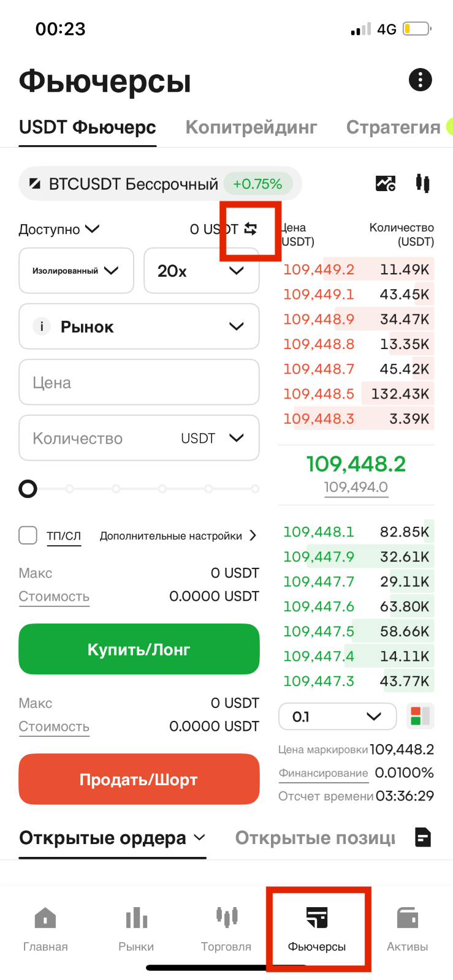
Task: Click the position size slider handle
Action: click(x=28, y=489)
